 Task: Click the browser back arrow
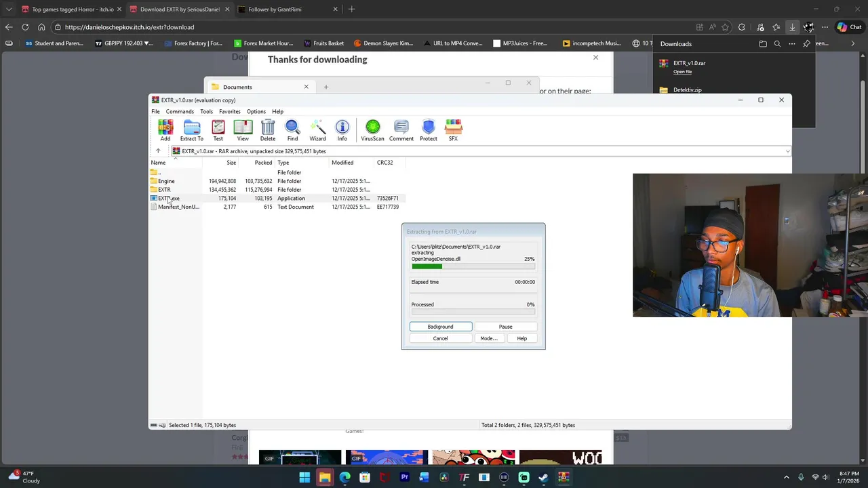click(8, 27)
